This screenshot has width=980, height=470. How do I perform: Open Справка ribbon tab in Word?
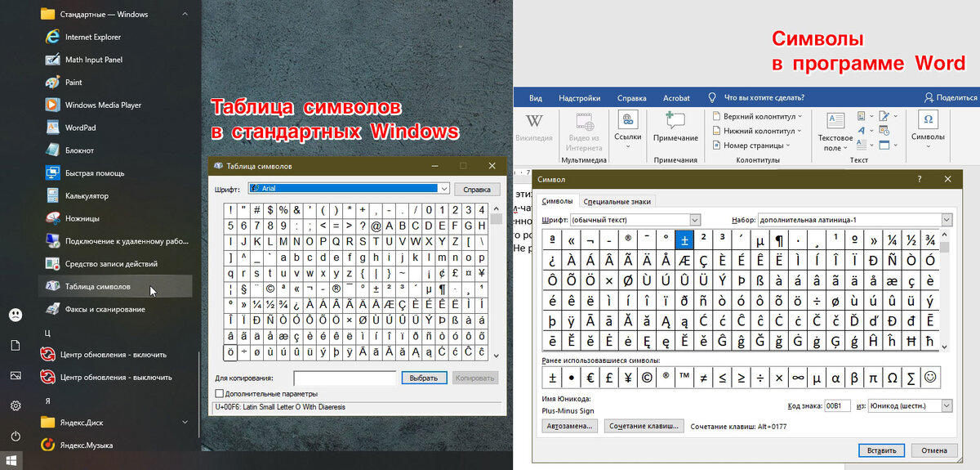[632, 98]
